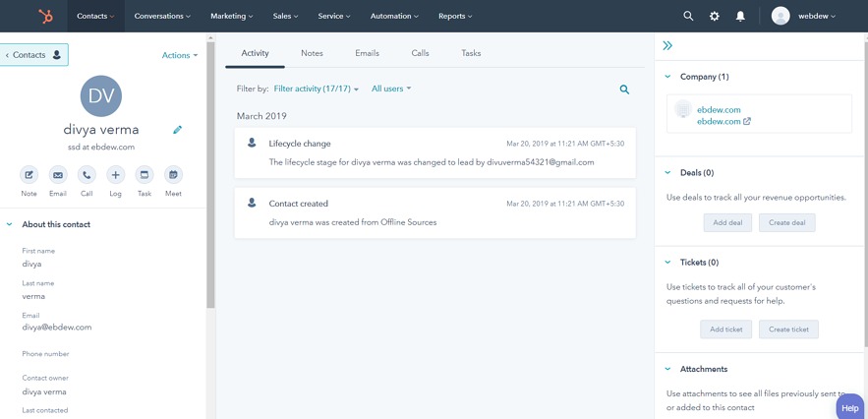Click the Note icon button

coord(29,175)
